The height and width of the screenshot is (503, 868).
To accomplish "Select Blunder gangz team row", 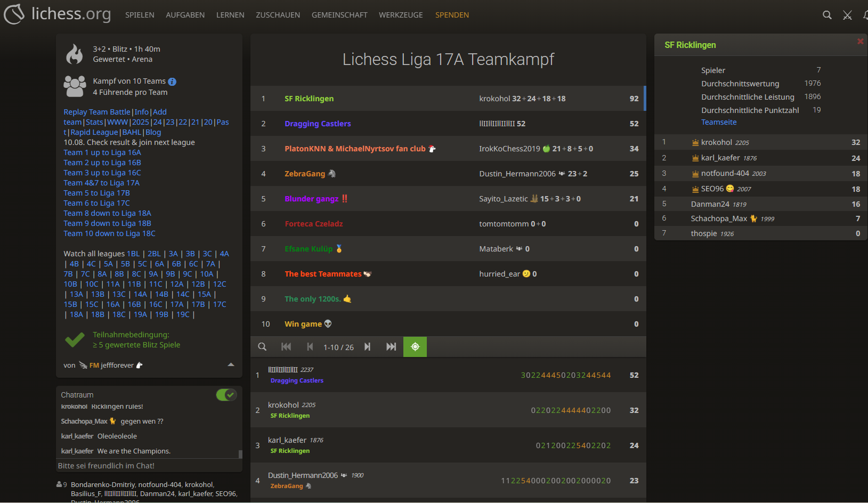I will click(x=448, y=199).
